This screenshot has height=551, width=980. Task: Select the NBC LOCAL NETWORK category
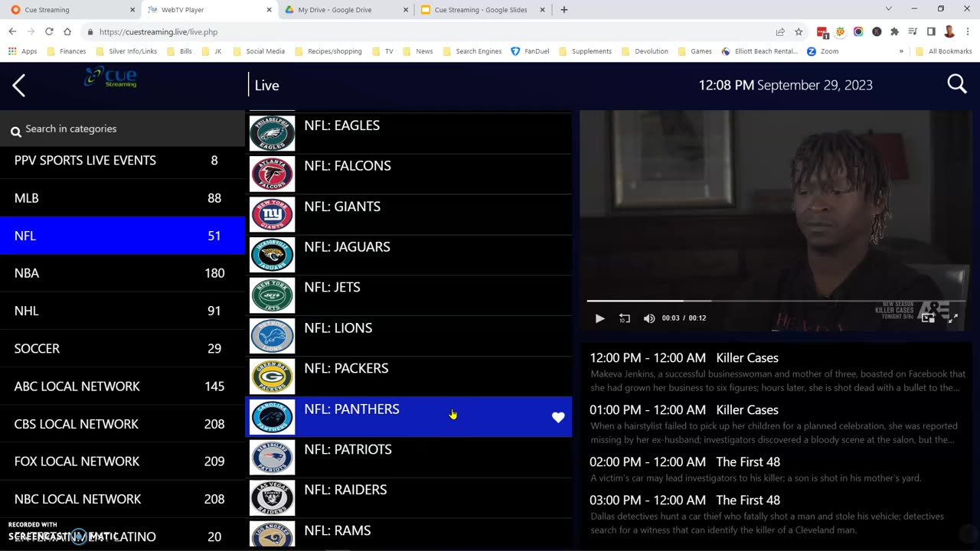pos(122,499)
